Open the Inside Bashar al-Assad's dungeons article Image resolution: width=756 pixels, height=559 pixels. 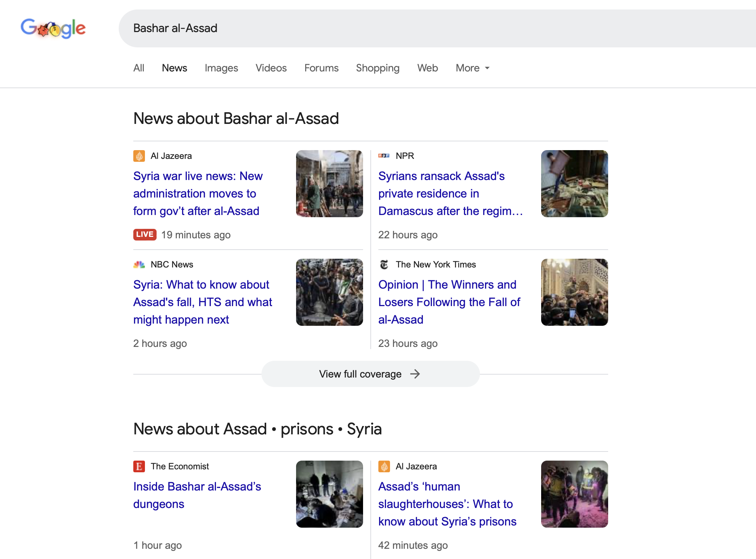click(x=197, y=495)
